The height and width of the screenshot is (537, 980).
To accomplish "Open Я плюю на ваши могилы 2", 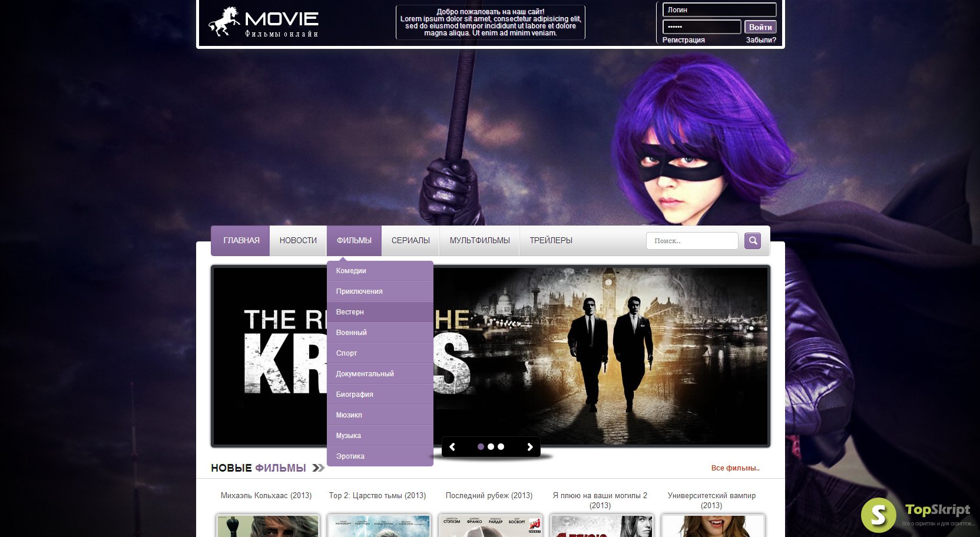I will 600,500.
